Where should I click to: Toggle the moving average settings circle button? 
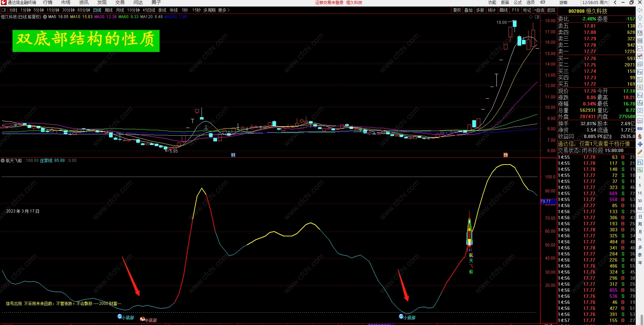(x=45, y=17)
